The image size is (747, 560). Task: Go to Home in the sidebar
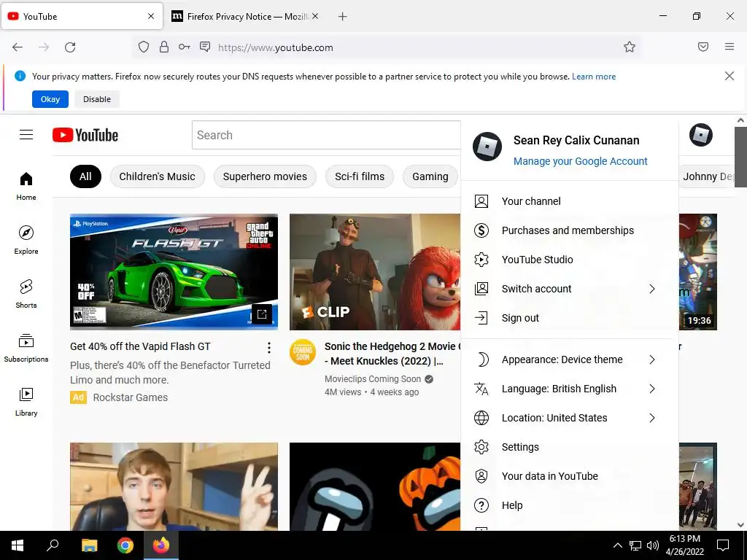26,186
